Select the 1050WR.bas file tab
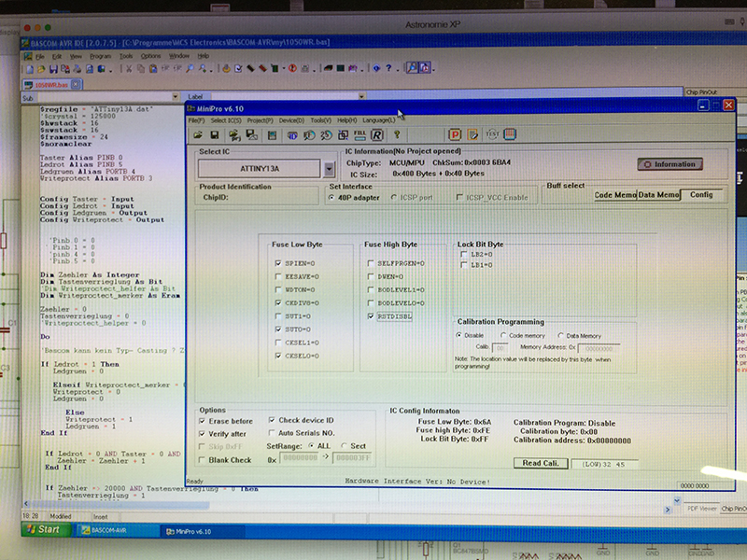Screen dimensions: 747x560 coord(52,85)
